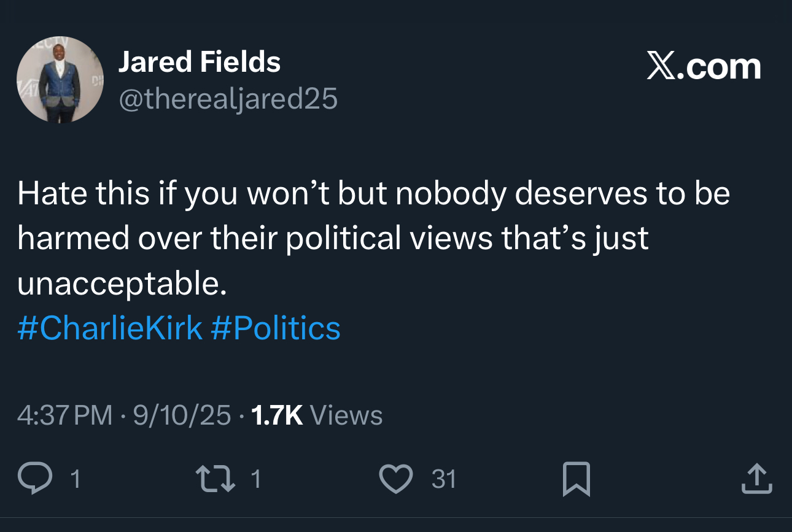This screenshot has height=532, width=792.
Task: Bookmark this post
Action: click(576, 479)
